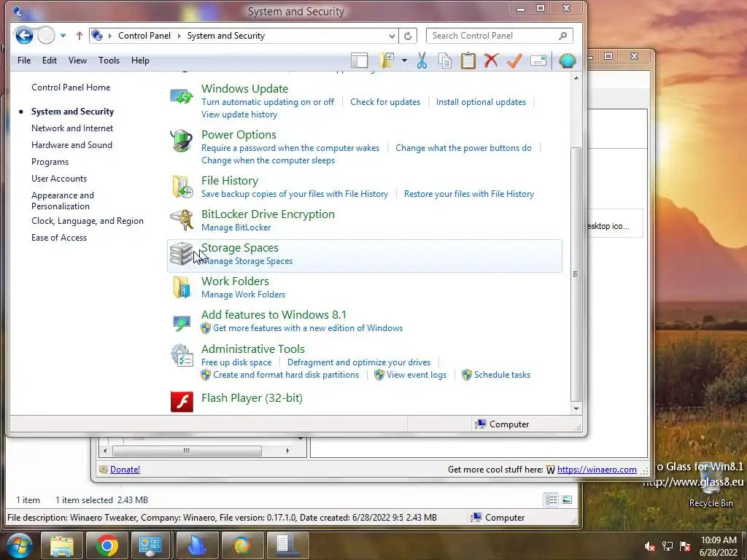The height and width of the screenshot is (560, 747).
Task: Open the Work Folders icon
Action: (182, 287)
